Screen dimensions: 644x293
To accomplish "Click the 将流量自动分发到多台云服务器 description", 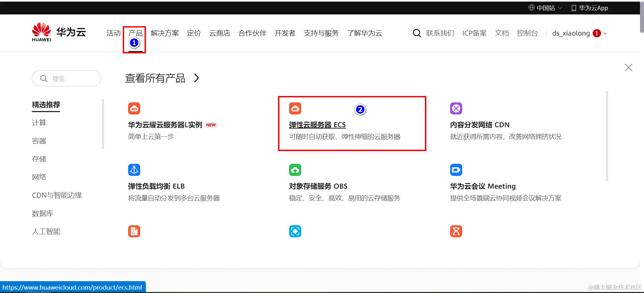I will [174, 198].
